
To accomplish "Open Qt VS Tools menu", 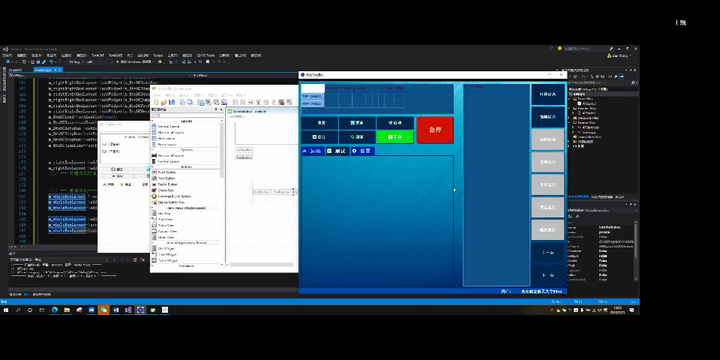I will pyautogui.click(x=206, y=55).
